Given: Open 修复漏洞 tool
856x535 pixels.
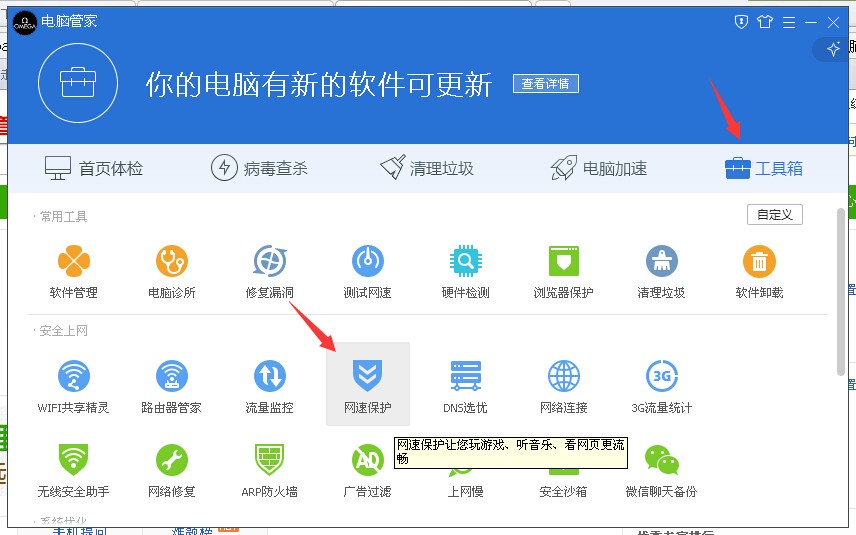Looking at the screenshot, I should click(x=270, y=272).
